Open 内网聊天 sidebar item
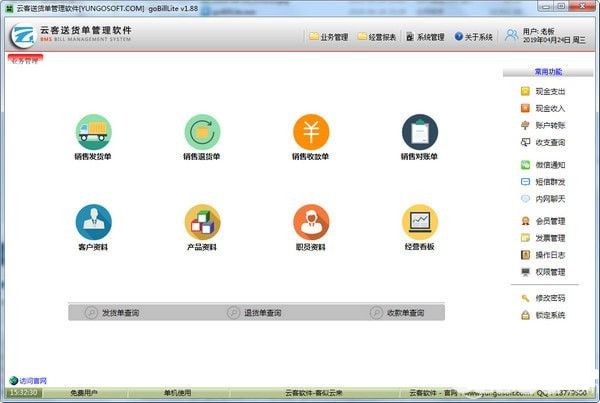Image resolution: width=600 pixels, height=403 pixels. [543, 199]
